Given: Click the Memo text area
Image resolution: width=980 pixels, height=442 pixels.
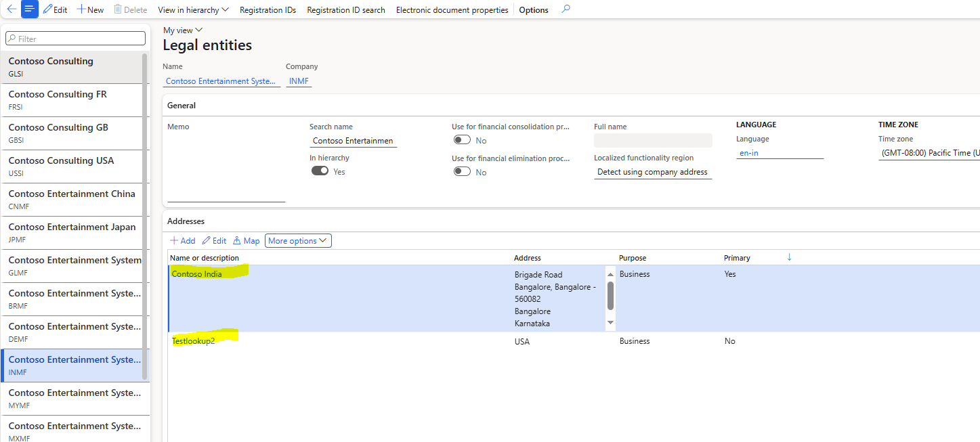Looking at the screenshot, I should click(x=226, y=167).
